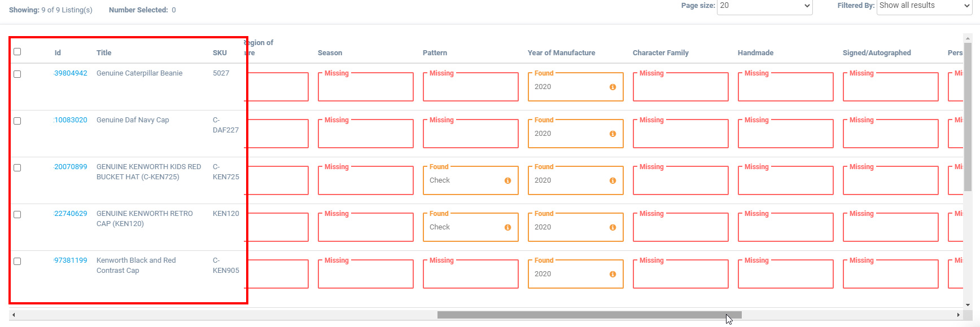Click Character Family field for Daf Navy Cap
This screenshot has height=327, width=980.
pos(681,134)
